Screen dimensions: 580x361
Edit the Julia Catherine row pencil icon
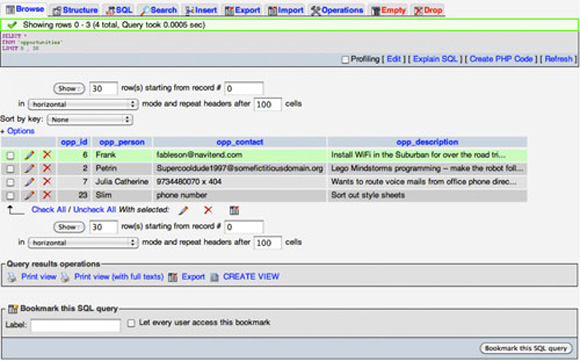point(29,182)
